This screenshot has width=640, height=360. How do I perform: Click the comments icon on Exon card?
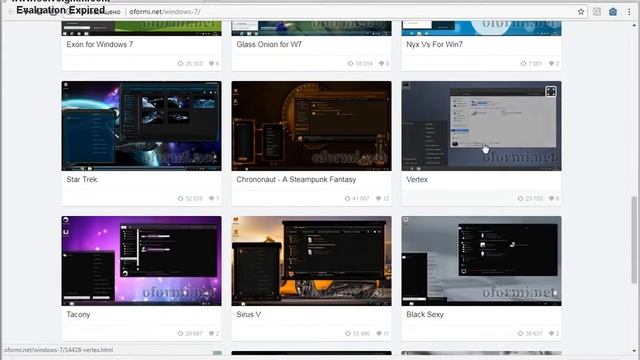click(x=211, y=63)
